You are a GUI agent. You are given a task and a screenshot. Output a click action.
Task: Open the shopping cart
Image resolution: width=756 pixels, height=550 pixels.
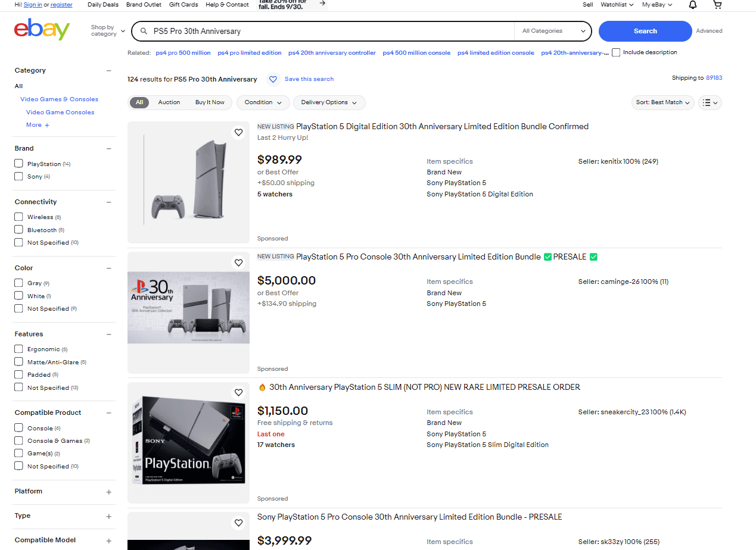[717, 5]
